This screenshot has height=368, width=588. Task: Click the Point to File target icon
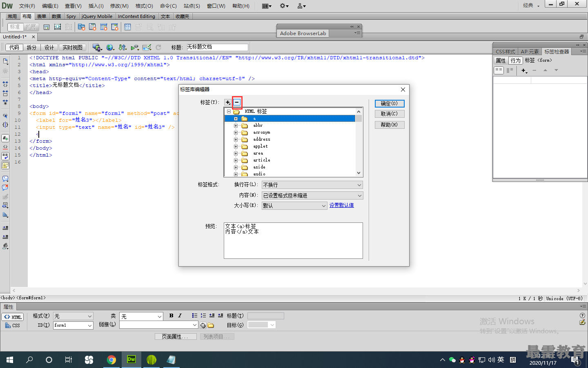(x=203, y=325)
